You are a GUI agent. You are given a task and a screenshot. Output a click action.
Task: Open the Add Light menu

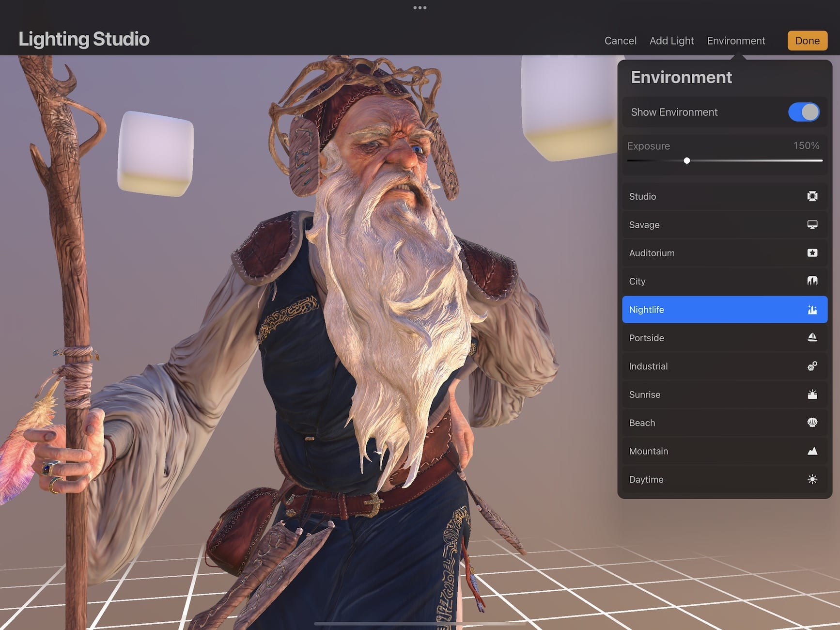pyautogui.click(x=671, y=41)
